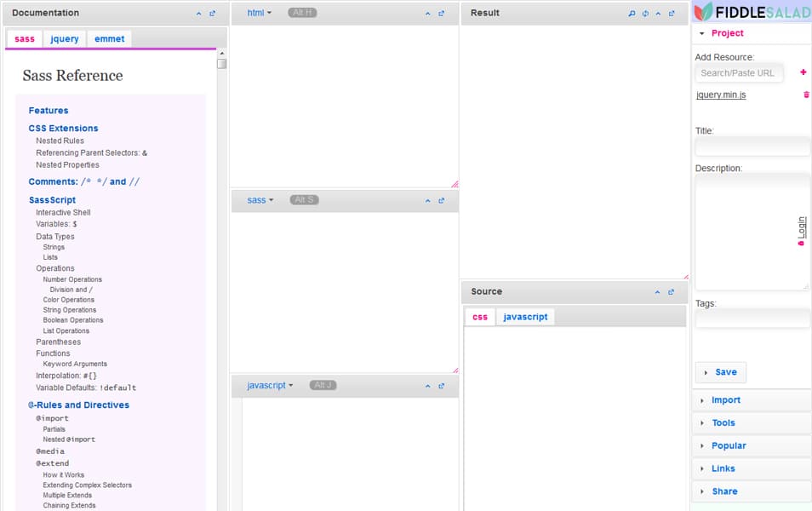Add the pasted resource with plus icon
This screenshot has height=511, width=812.
point(803,72)
